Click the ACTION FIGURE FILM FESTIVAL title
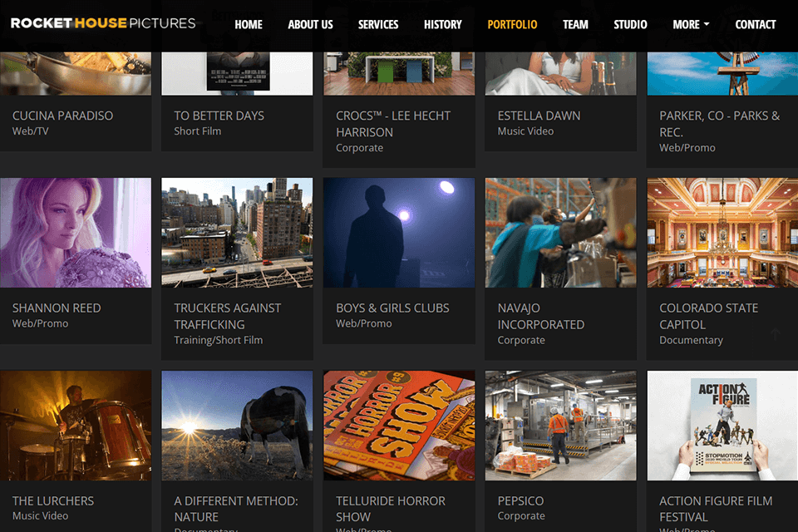 (716, 509)
